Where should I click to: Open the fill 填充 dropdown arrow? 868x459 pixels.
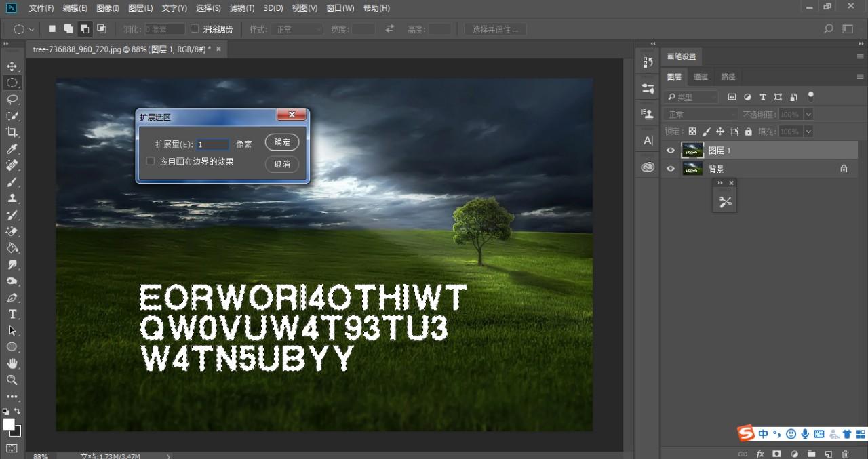[808, 132]
